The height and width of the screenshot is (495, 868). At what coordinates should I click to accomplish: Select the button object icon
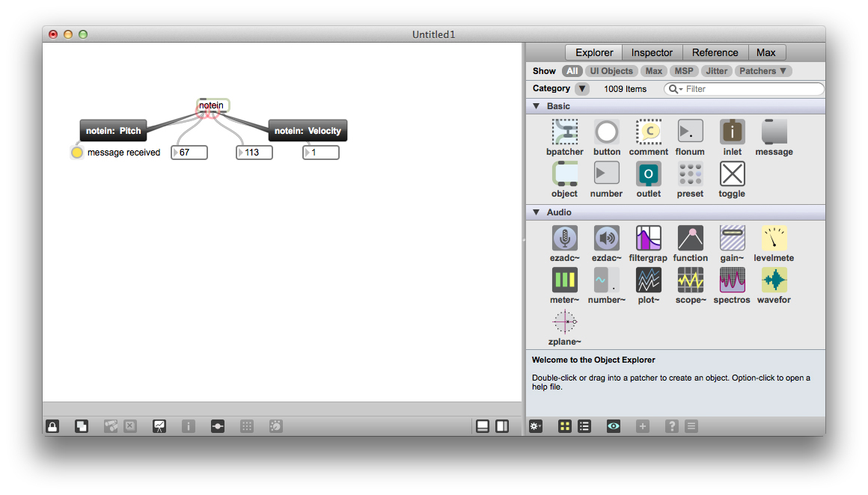[607, 132]
